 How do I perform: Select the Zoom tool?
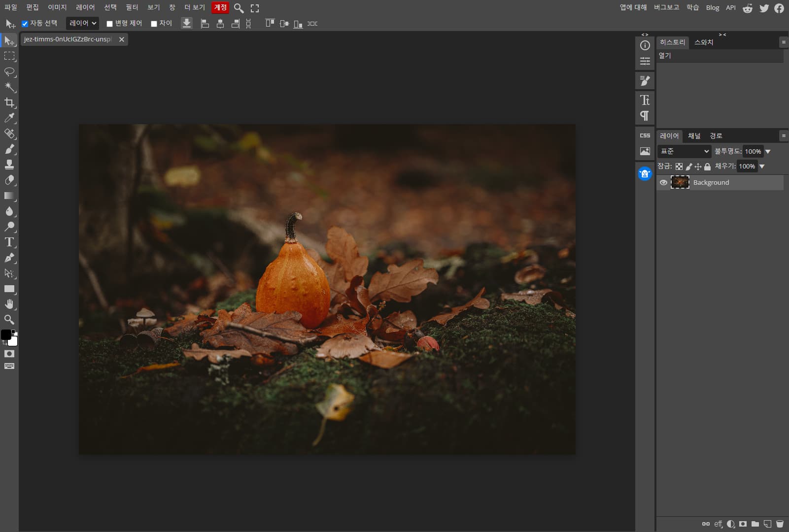[x=9, y=319]
